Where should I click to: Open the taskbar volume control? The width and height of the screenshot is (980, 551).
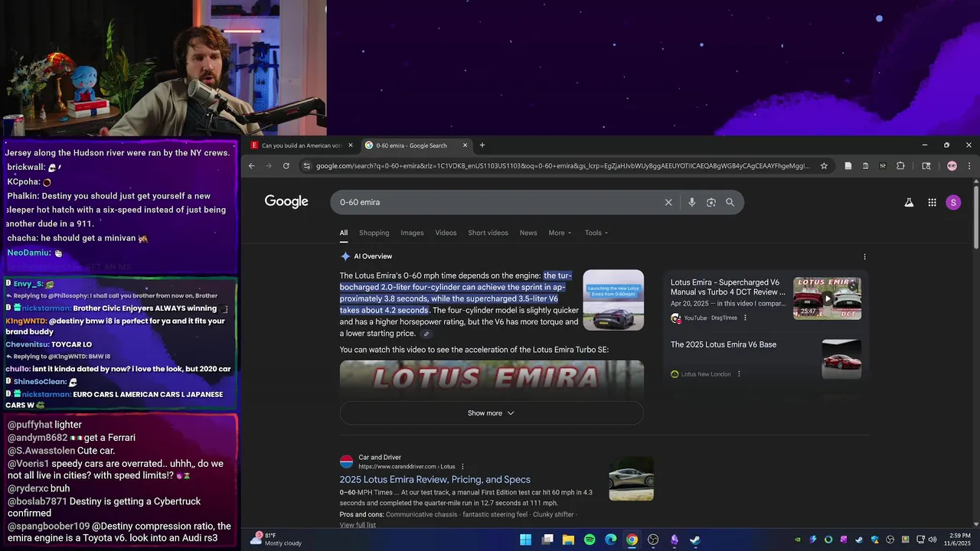click(x=931, y=540)
